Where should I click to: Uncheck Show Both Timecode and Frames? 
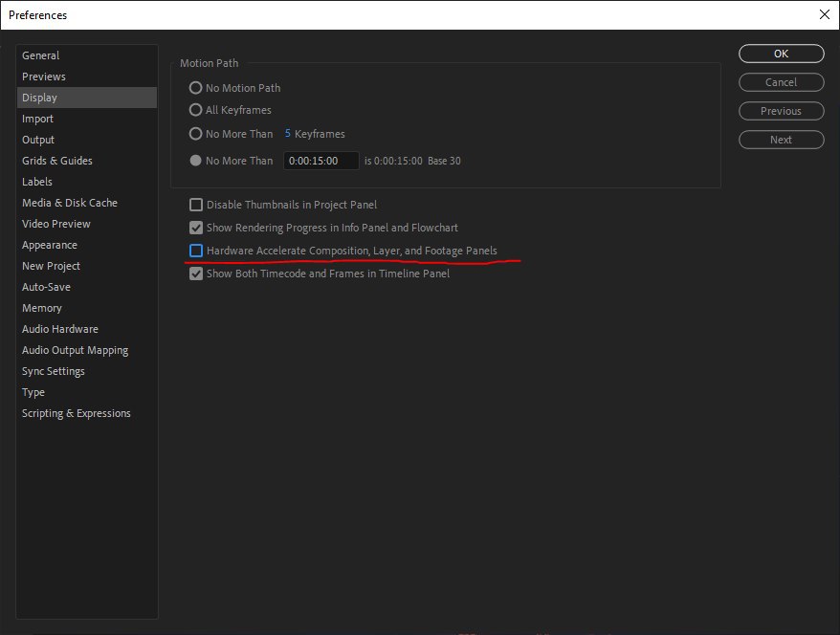point(196,274)
